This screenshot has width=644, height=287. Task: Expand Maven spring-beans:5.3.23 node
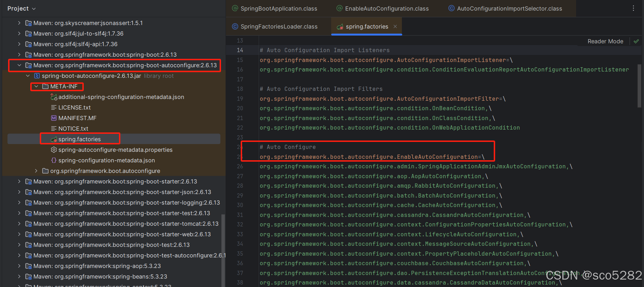point(19,276)
